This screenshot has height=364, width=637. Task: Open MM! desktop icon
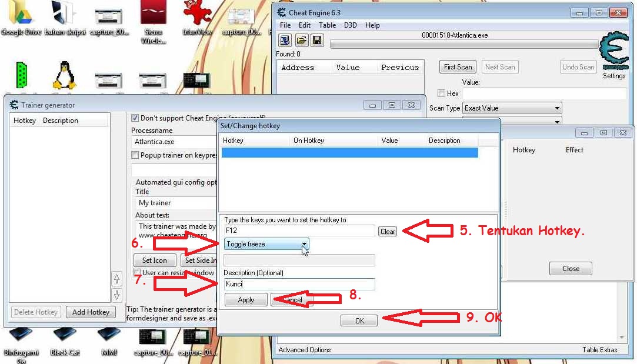pyautogui.click(x=109, y=342)
